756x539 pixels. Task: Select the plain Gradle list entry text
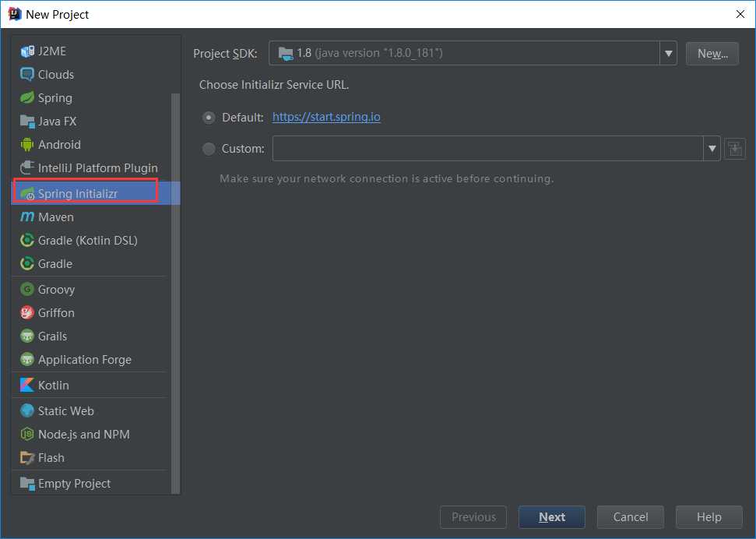[x=55, y=263]
